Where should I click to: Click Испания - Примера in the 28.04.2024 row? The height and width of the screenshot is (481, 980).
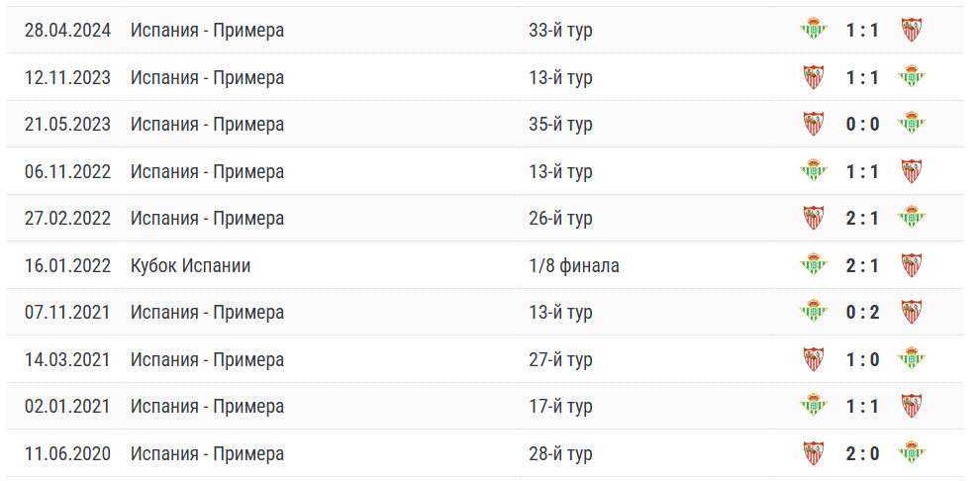click(x=207, y=30)
